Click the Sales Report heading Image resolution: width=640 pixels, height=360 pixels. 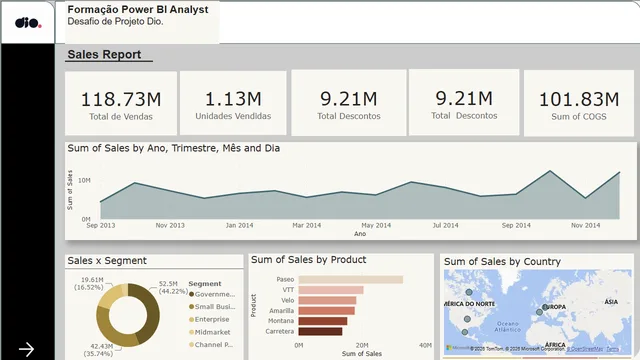tap(104, 54)
